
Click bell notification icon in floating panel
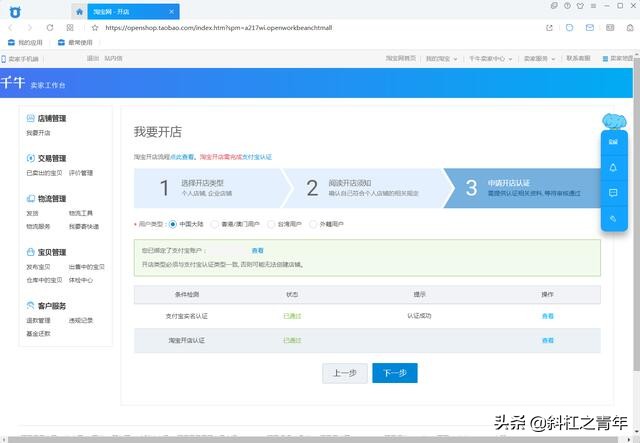pyautogui.click(x=613, y=167)
